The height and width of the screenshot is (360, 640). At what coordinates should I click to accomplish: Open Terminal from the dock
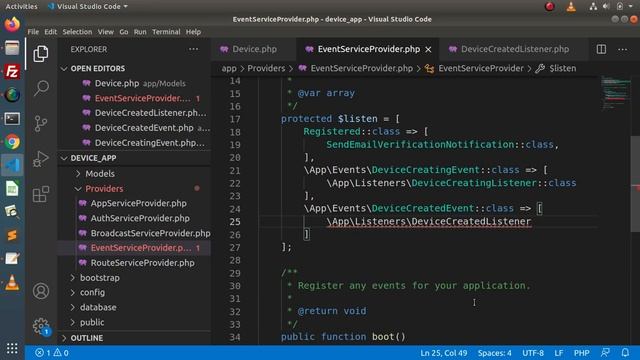(12, 119)
